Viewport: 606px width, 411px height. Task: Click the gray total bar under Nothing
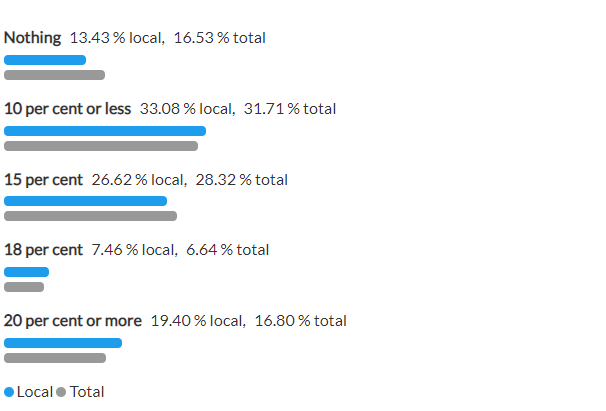pos(54,75)
